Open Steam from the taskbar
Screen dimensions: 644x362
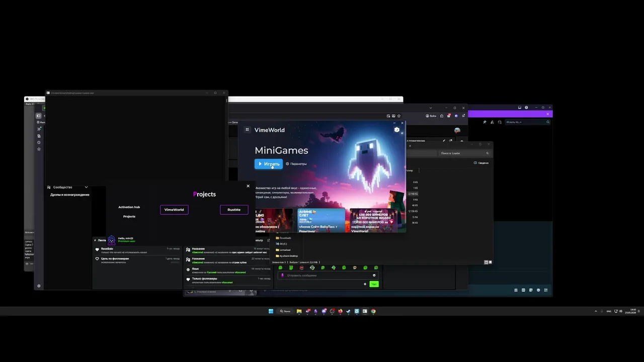tap(348, 311)
